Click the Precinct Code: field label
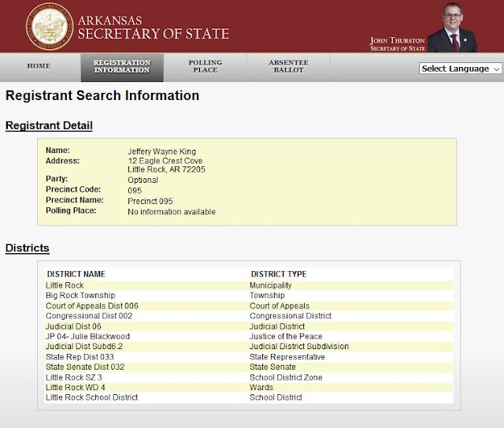504x428 pixels. pos(73,189)
